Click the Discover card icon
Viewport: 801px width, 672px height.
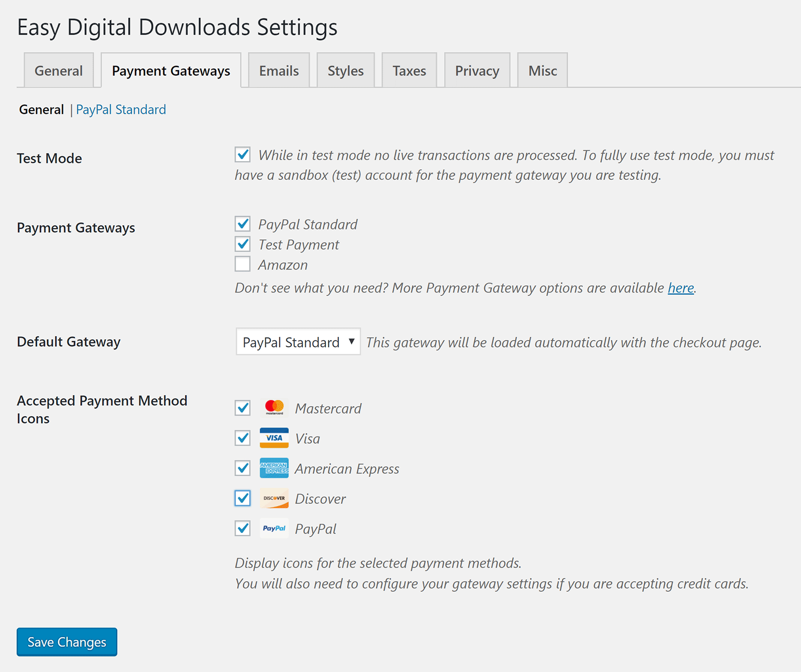(x=274, y=498)
